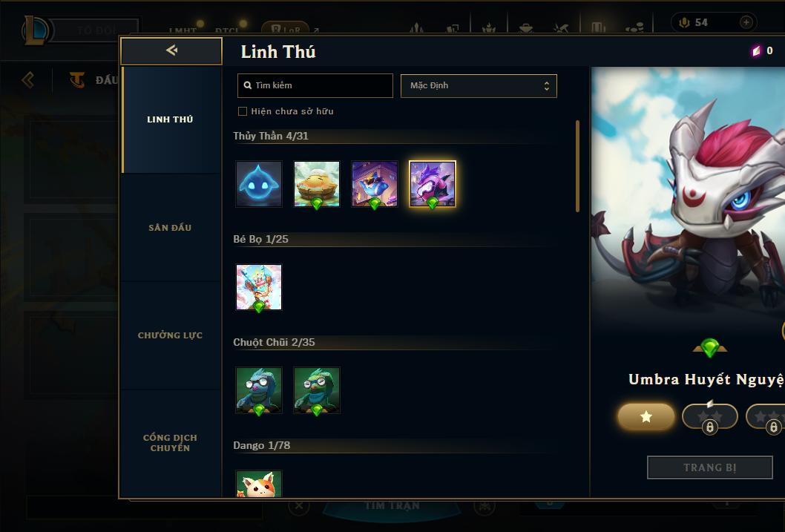Choose the pie-themed Thủy Thần thumbnail
The height and width of the screenshot is (532, 785).
316,184
